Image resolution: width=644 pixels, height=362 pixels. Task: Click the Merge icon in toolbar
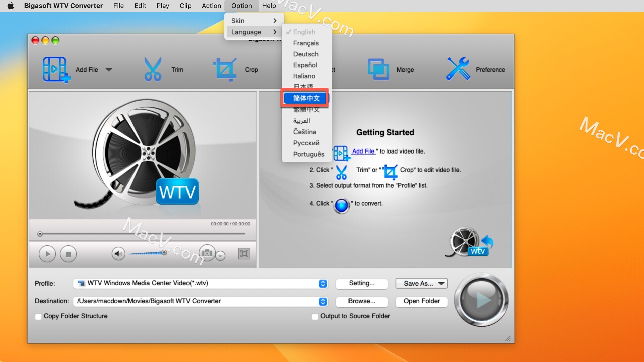point(378,69)
